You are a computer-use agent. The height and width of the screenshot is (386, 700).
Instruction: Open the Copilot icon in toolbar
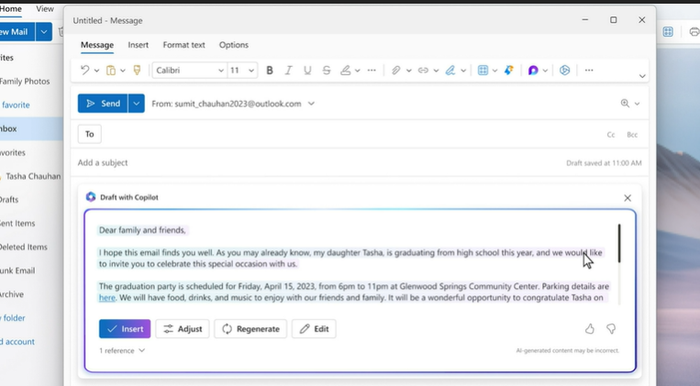click(533, 71)
